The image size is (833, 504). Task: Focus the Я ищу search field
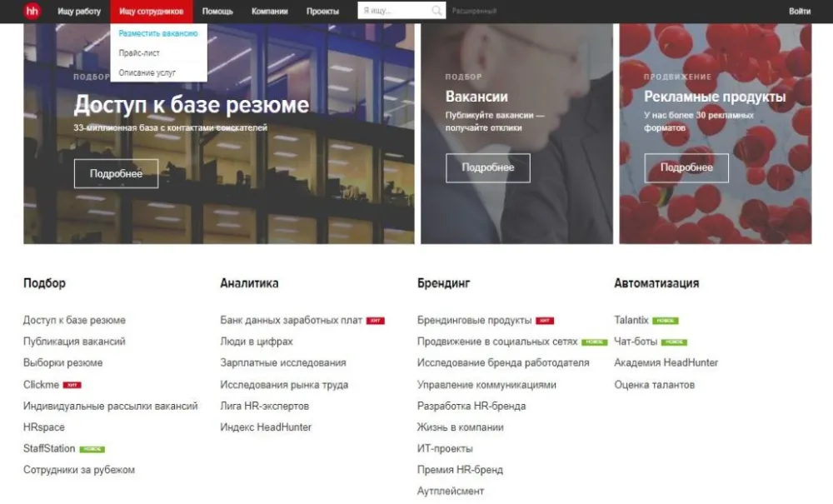[x=395, y=11]
